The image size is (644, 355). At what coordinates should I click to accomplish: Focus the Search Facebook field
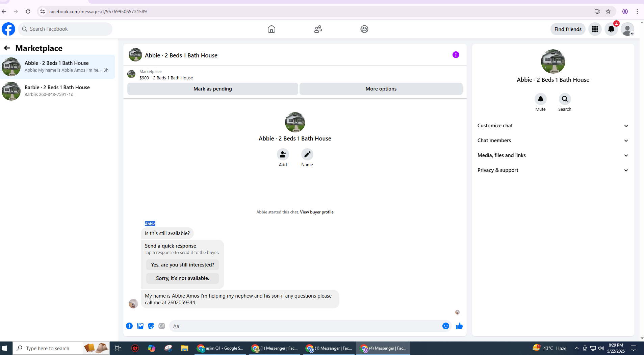[66, 29]
